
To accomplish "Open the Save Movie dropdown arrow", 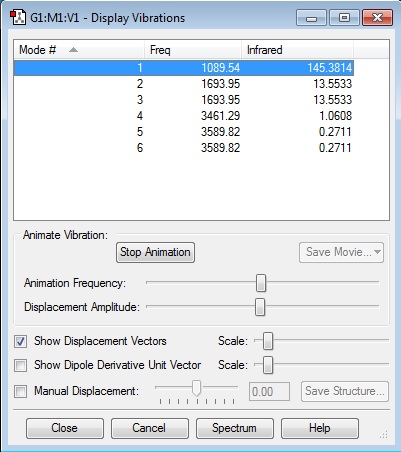I will [x=377, y=252].
